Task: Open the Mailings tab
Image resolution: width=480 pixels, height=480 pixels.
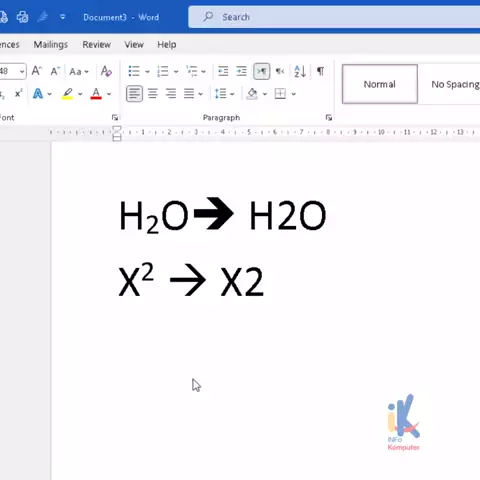Action: pyautogui.click(x=51, y=44)
